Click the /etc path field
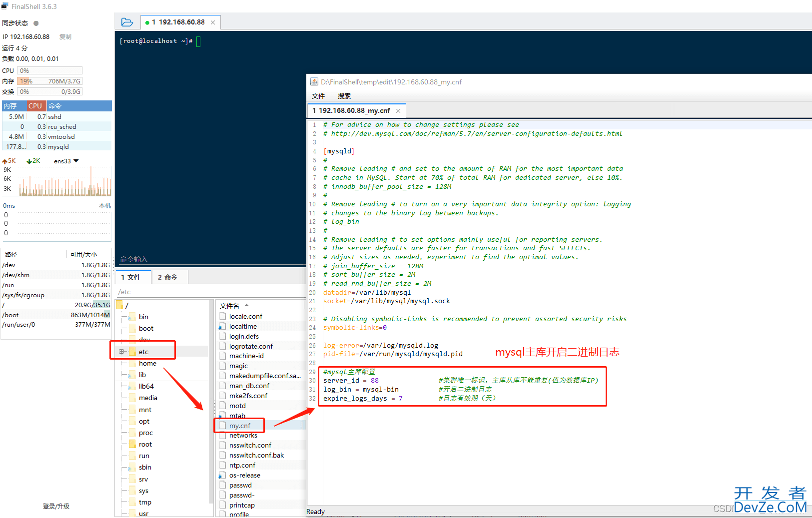 210,292
